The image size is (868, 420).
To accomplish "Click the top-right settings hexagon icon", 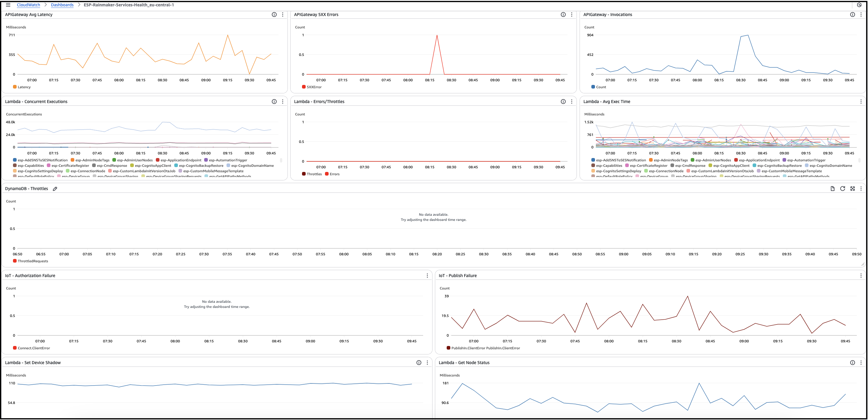I will pyautogui.click(x=859, y=5).
